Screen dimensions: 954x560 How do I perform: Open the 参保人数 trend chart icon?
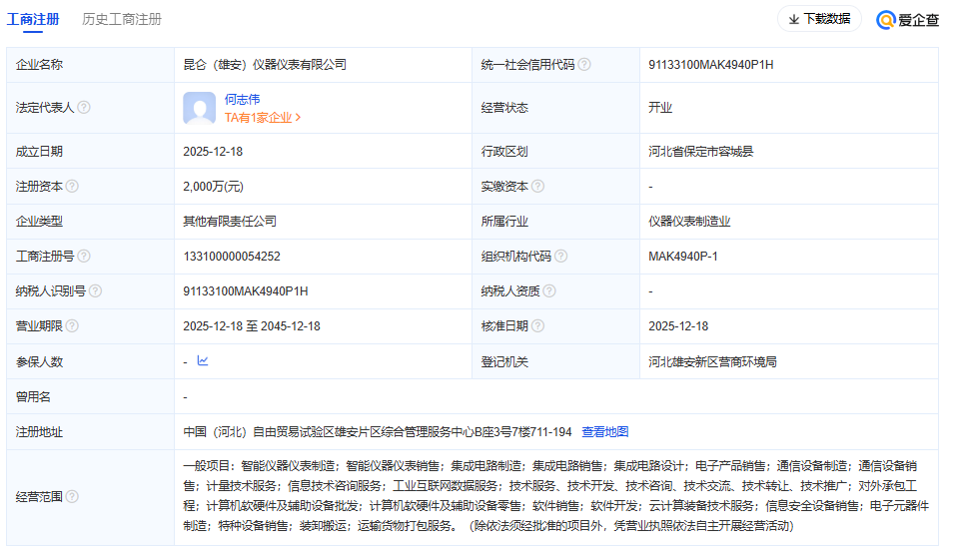tap(203, 361)
